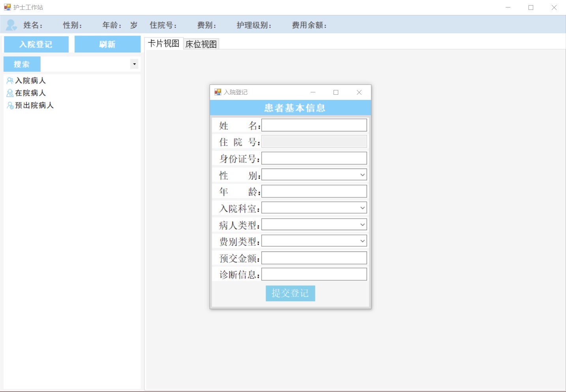The image size is (566, 392).
Task: Click into the 身份证号 text field
Action: pos(314,158)
